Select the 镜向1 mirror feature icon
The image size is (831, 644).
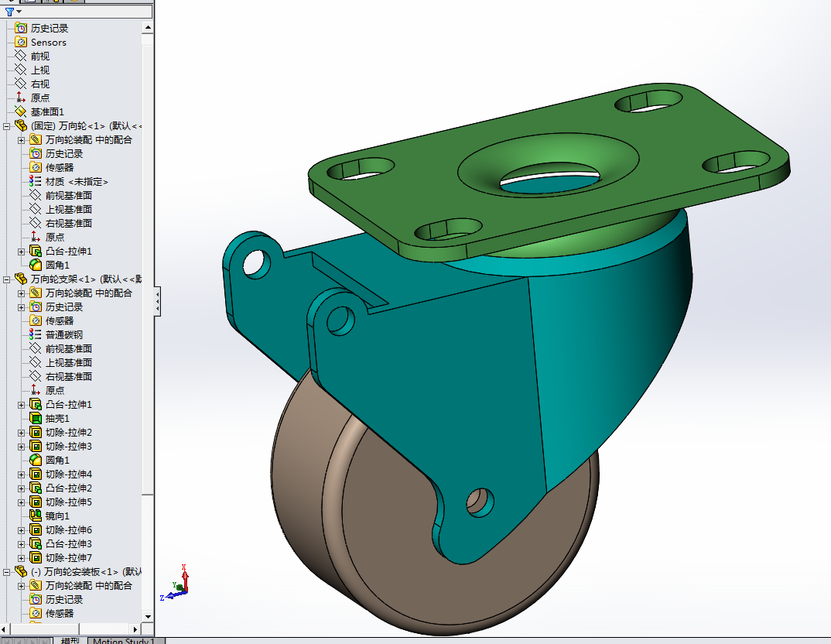[36, 516]
